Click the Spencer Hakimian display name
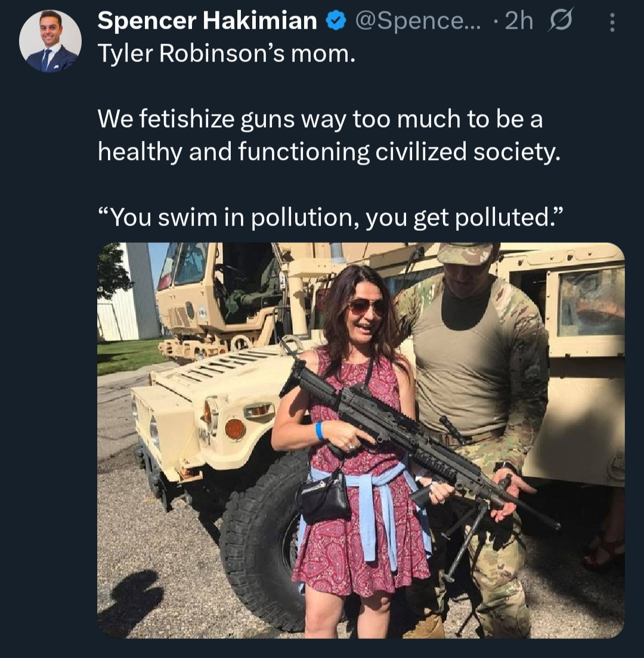644x658 pixels. (x=207, y=21)
